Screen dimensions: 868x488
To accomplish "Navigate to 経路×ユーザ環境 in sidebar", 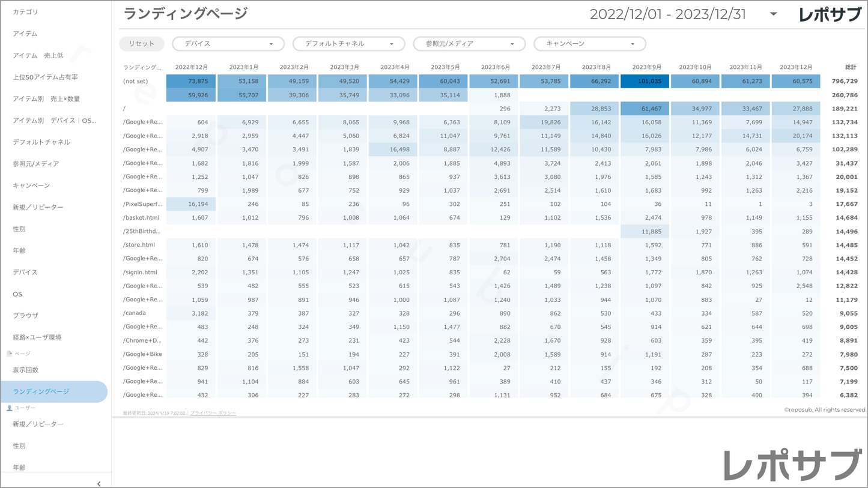I will click(37, 337).
